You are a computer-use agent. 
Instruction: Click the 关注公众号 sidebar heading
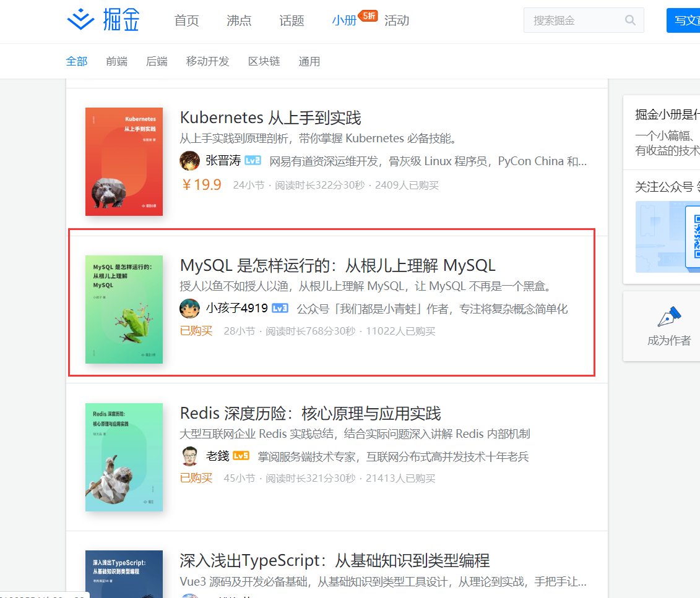(x=667, y=187)
